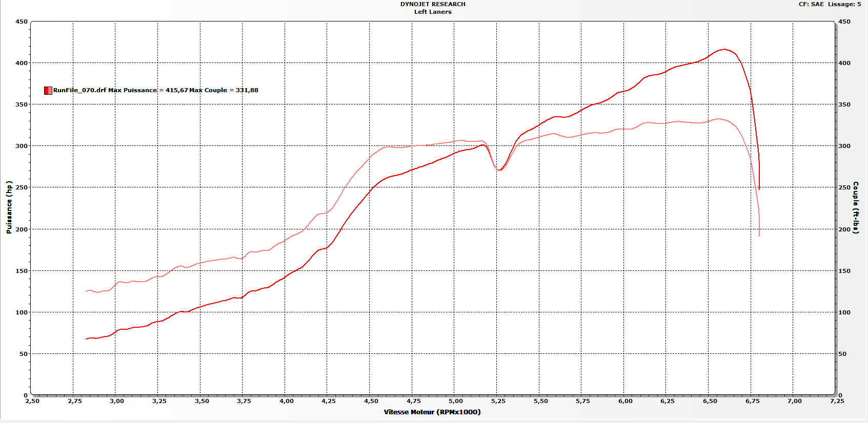Click the 400 label on the right torque axis
The width and height of the screenshot is (868, 423).
pos(844,63)
